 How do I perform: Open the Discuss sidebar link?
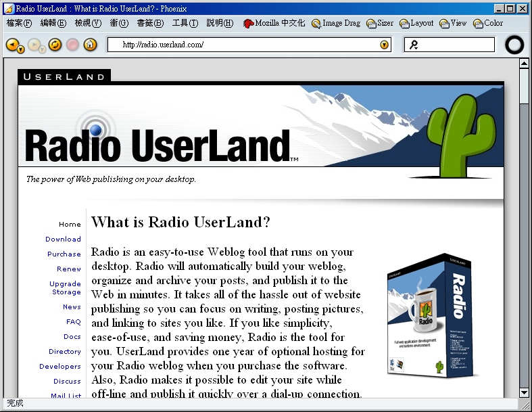coord(67,382)
